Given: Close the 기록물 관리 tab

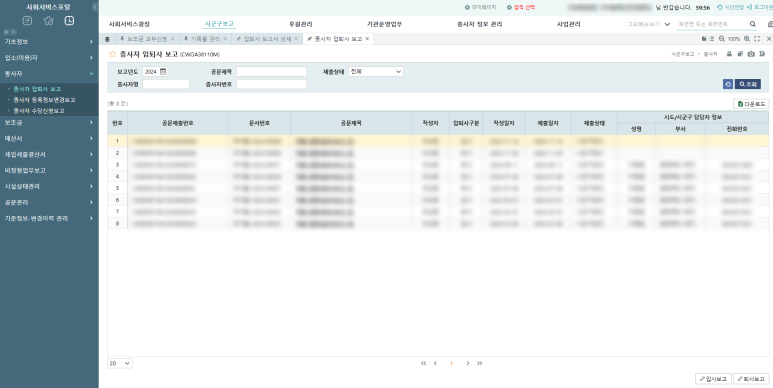Looking at the screenshot, I should [225, 38].
